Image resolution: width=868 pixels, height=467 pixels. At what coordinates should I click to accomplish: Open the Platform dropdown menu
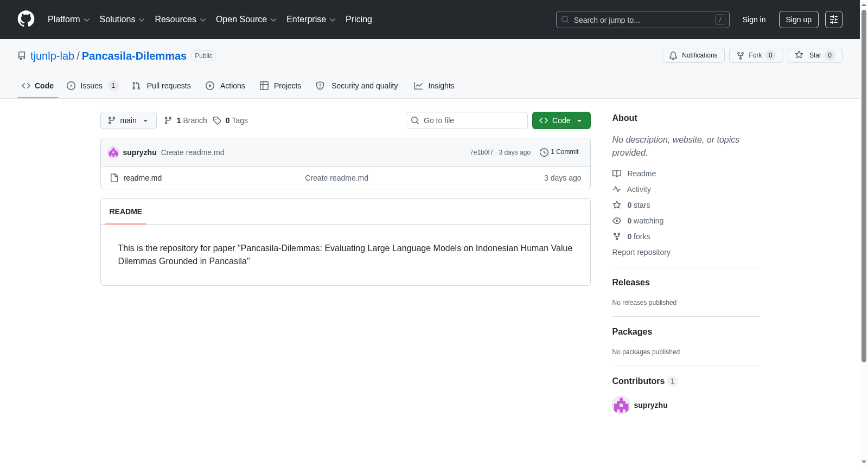click(69, 20)
